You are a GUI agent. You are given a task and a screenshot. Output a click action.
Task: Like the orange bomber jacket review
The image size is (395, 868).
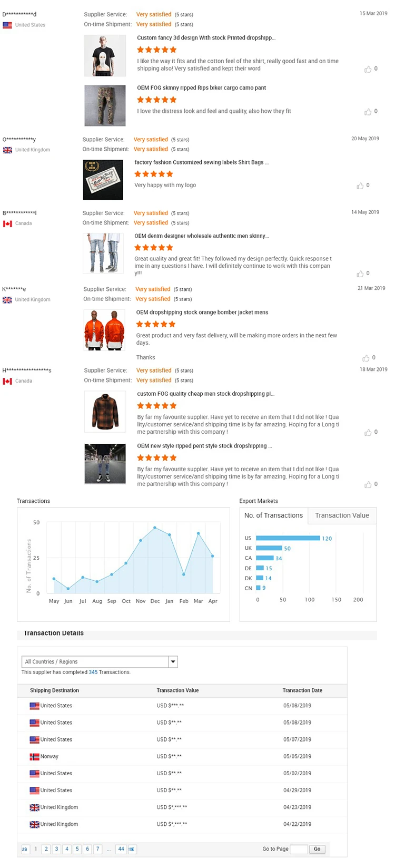click(x=366, y=358)
